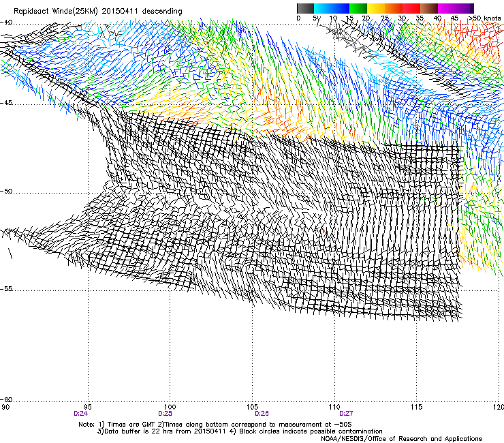Click the 'NOAA/NESDIS/Office of Research and Applications' credit
Screen dimensions: 504x443
pos(401,439)
